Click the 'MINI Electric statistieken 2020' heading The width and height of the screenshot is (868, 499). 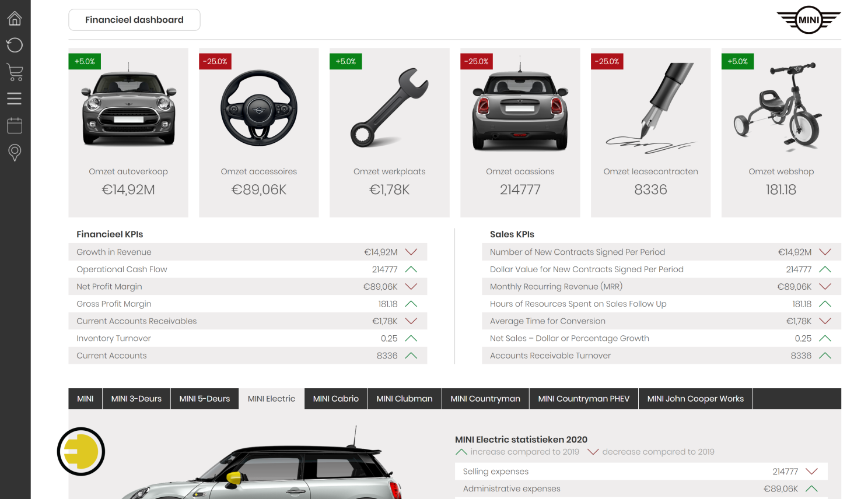pyautogui.click(x=521, y=440)
